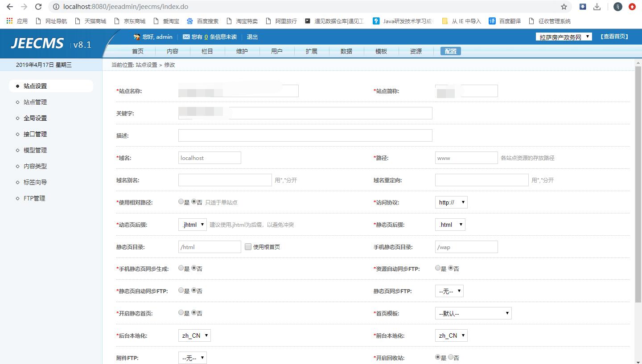642x364 pixels.
Task: Switch to the 栏目 navigation tab
Action: click(x=207, y=51)
